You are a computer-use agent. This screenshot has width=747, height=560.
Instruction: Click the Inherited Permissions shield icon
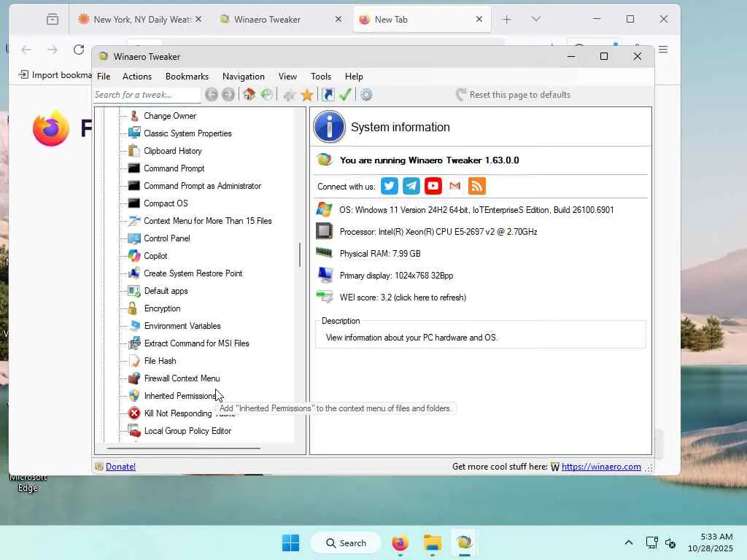(x=134, y=396)
